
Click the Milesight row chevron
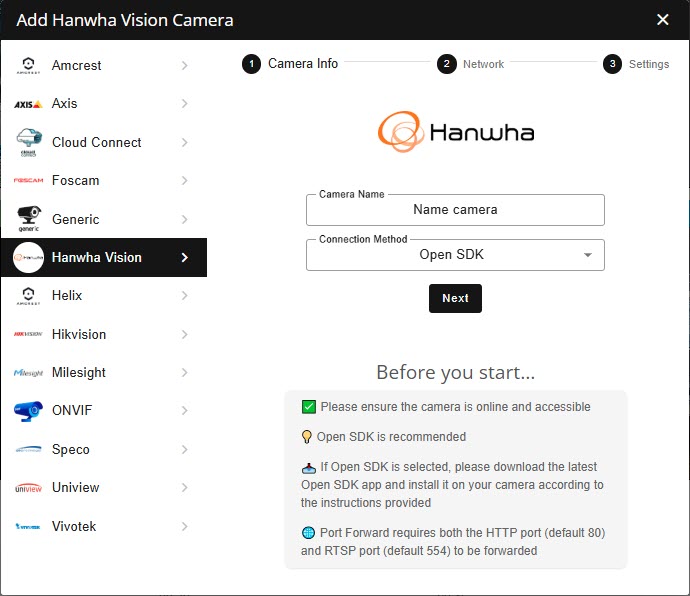click(x=185, y=373)
